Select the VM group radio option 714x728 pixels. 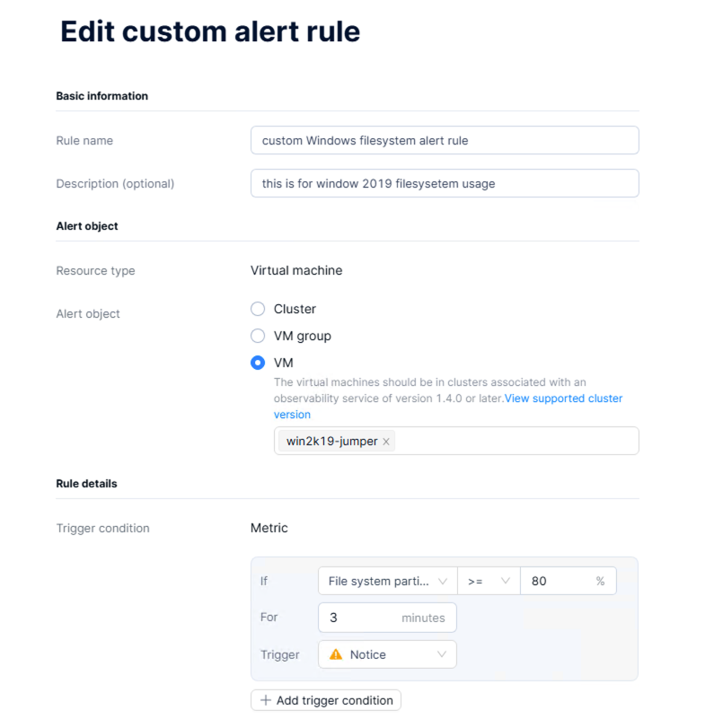[x=258, y=336]
